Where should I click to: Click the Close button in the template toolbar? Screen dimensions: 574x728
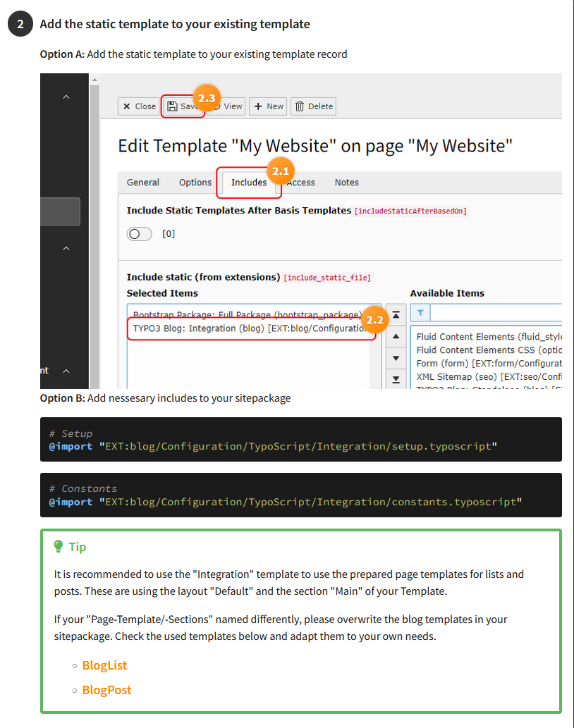point(139,106)
